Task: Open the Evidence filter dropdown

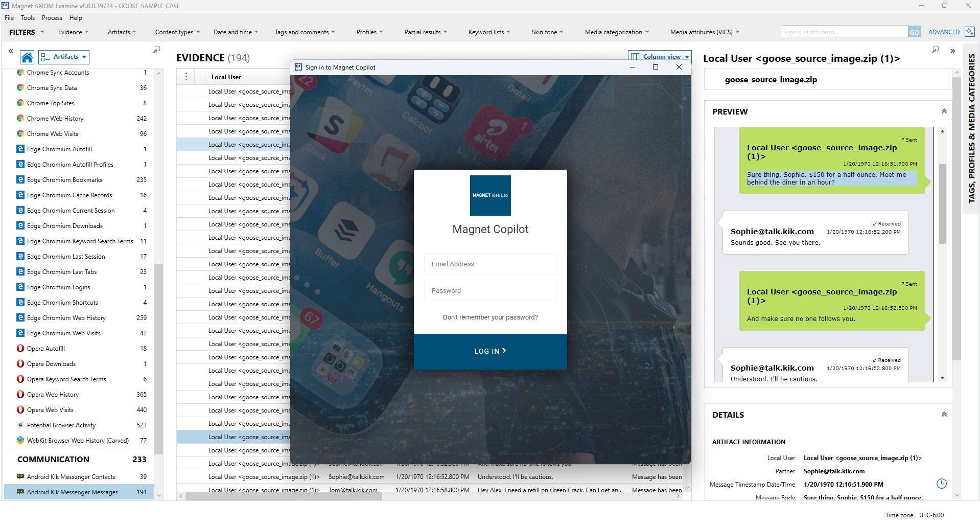Action: point(73,32)
